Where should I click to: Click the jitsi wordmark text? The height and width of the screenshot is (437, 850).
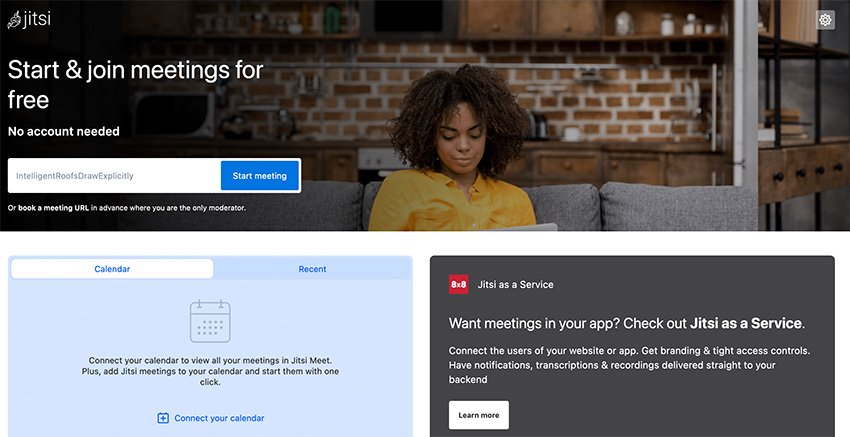(37, 19)
